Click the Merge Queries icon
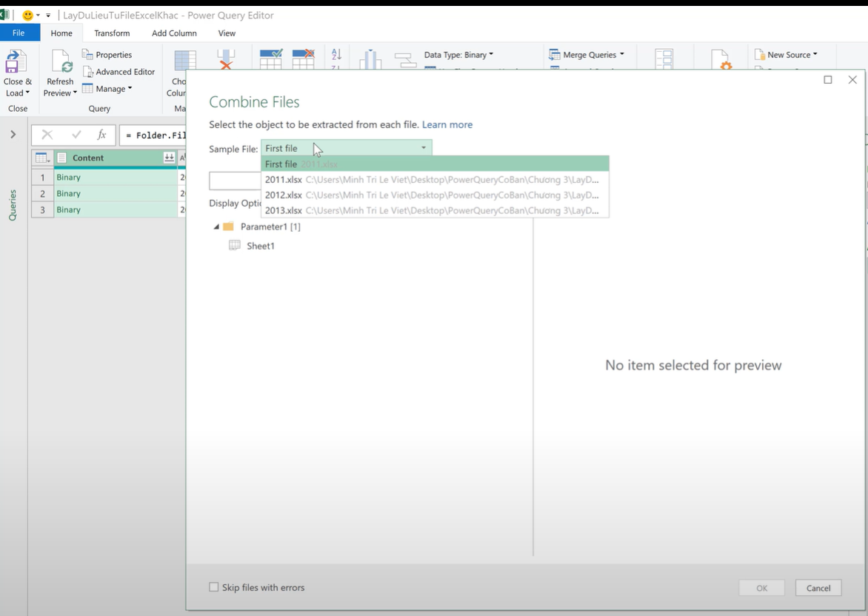Viewport: 868px width, 616px height. coord(554,55)
